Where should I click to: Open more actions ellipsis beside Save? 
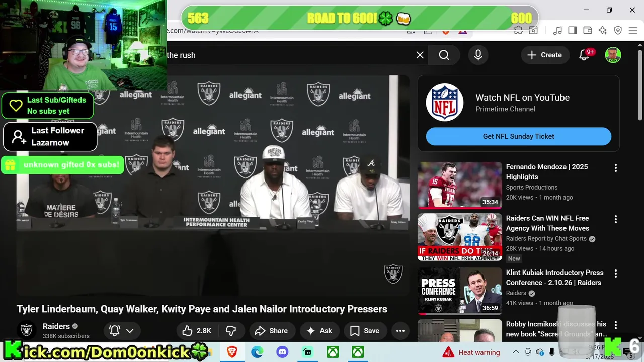tap(400, 330)
